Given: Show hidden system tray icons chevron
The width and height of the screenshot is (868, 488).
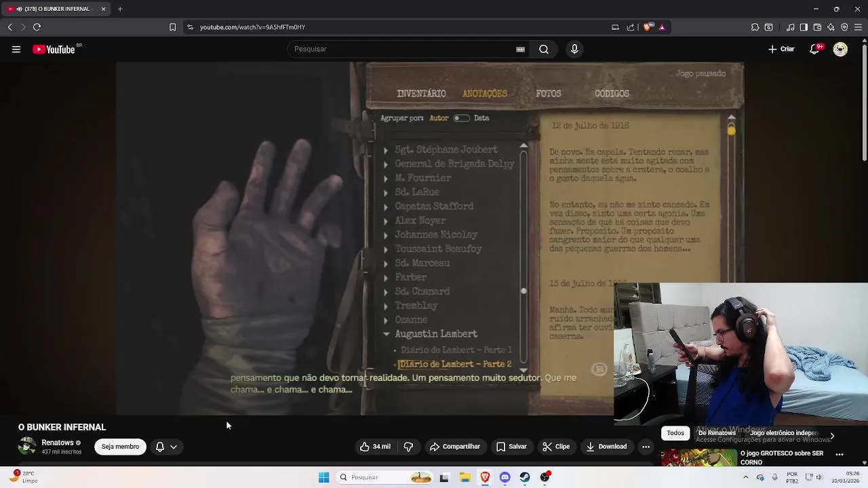Looking at the screenshot, I should tap(746, 477).
